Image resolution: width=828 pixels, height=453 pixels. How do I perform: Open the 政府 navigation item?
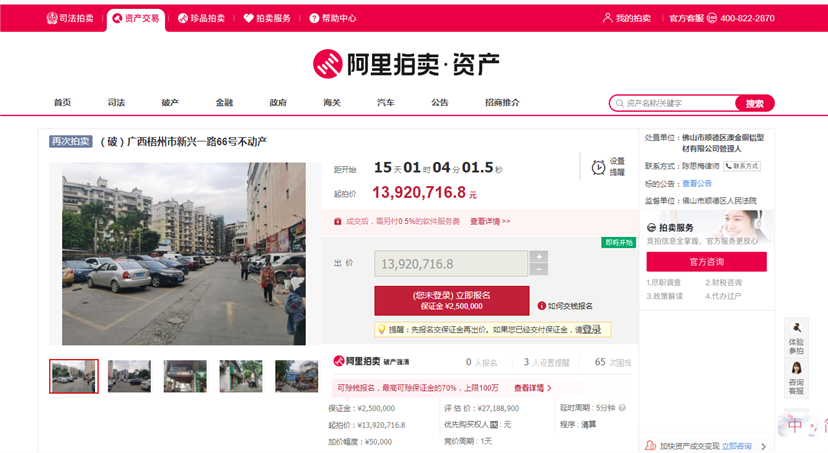[278, 102]
